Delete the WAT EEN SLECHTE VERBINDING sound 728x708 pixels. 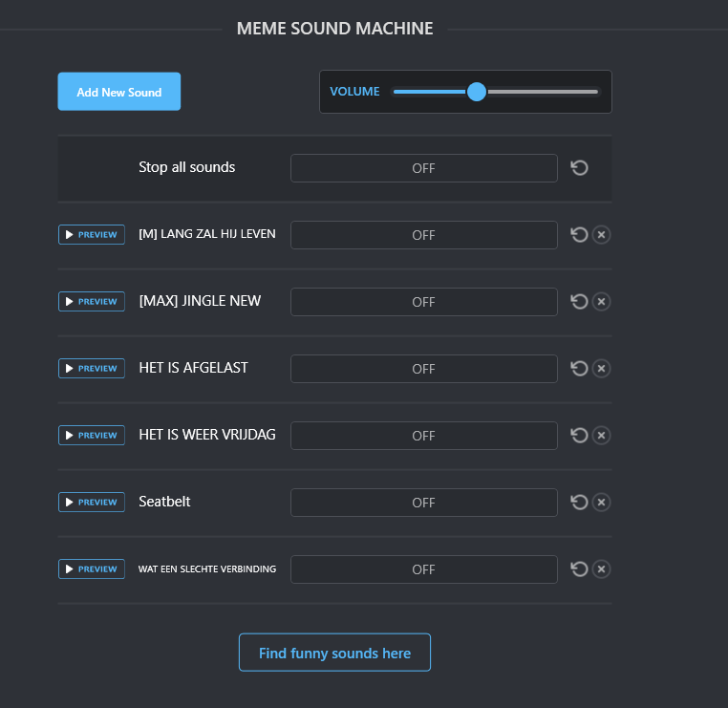(601, 569)
